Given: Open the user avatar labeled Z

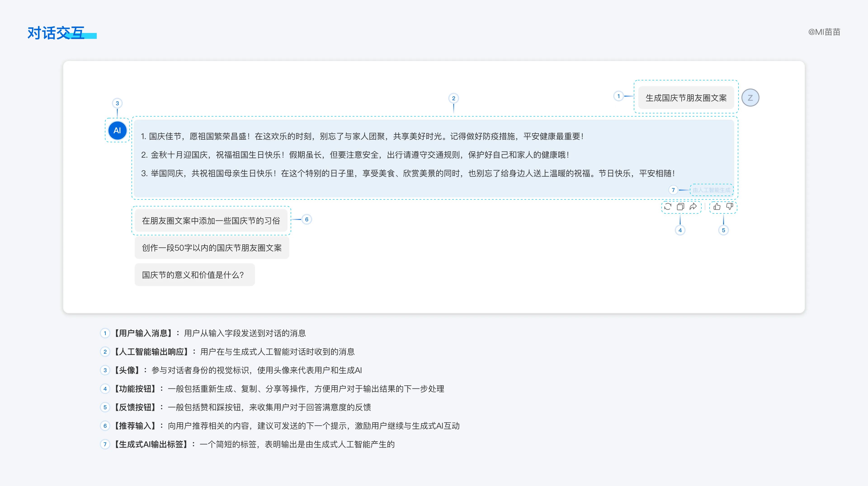Looking at the screenshot, I should pos(750,98).
